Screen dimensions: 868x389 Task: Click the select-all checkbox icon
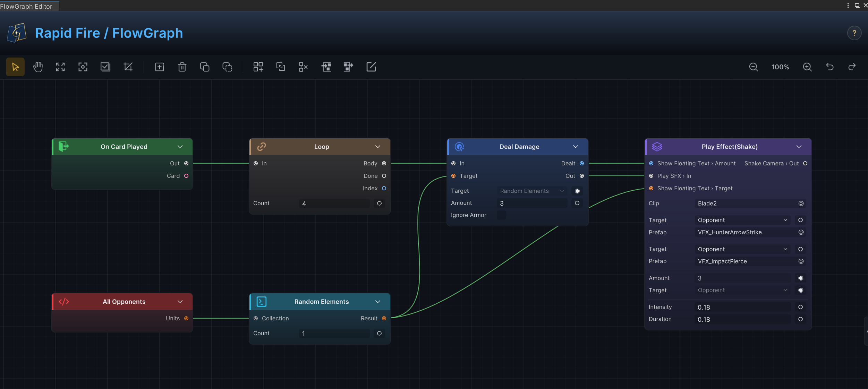[x=105, y=67]
